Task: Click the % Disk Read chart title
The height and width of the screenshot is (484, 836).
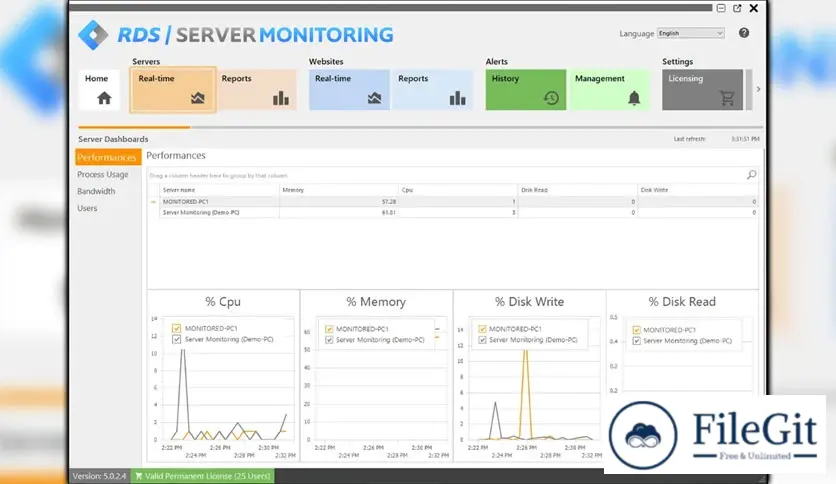Action: coord(682,302)
